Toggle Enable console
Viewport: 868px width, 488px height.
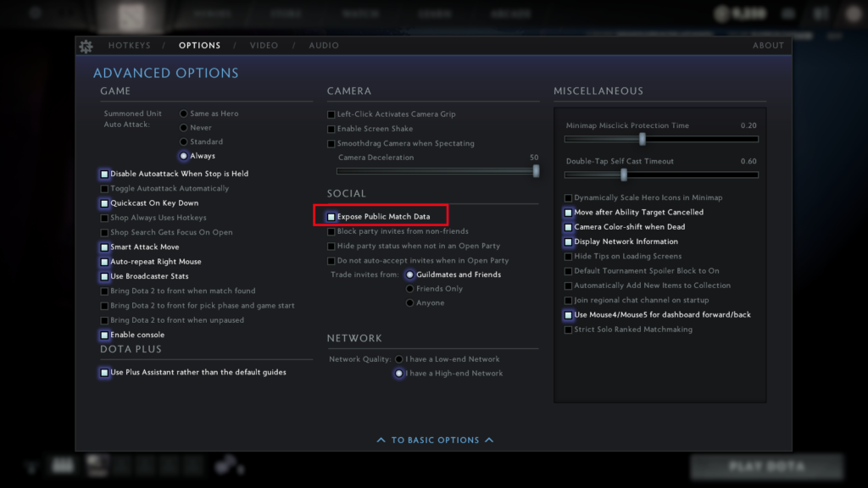pos(103,334)
